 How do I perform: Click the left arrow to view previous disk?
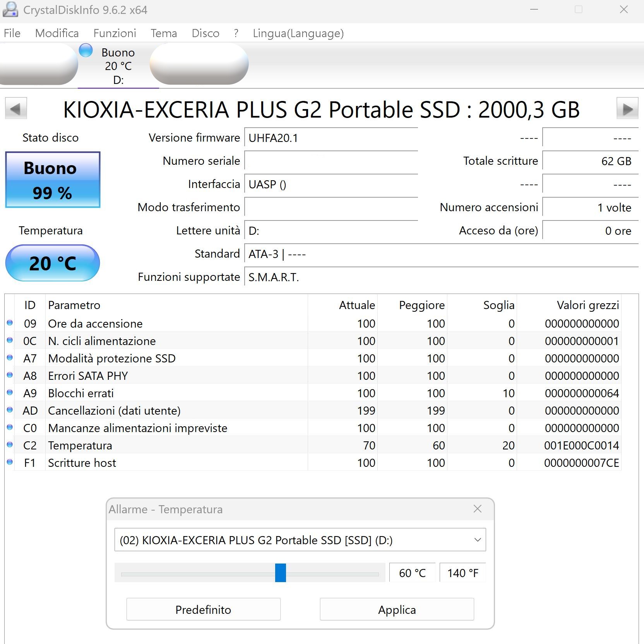click(15, 109)
